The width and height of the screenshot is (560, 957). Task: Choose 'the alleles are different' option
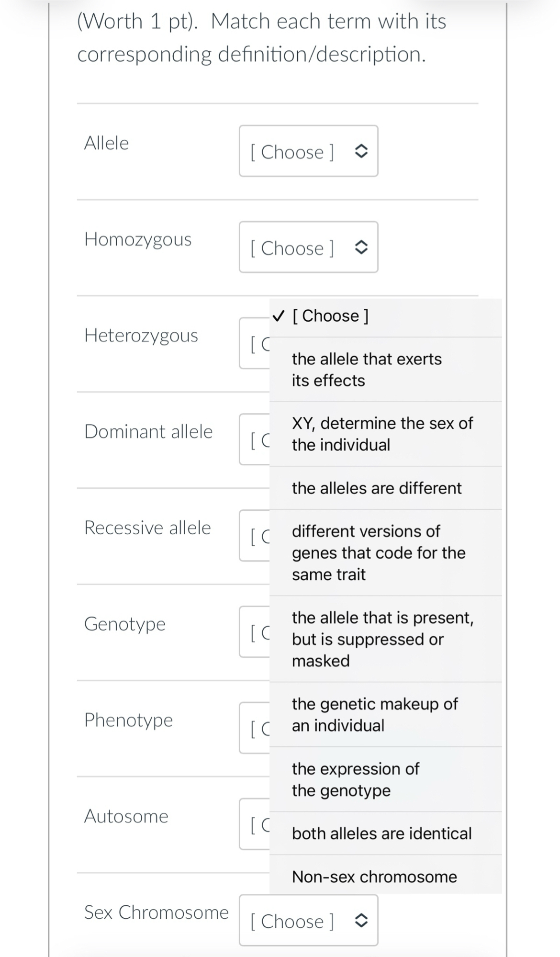pos(376,488)
